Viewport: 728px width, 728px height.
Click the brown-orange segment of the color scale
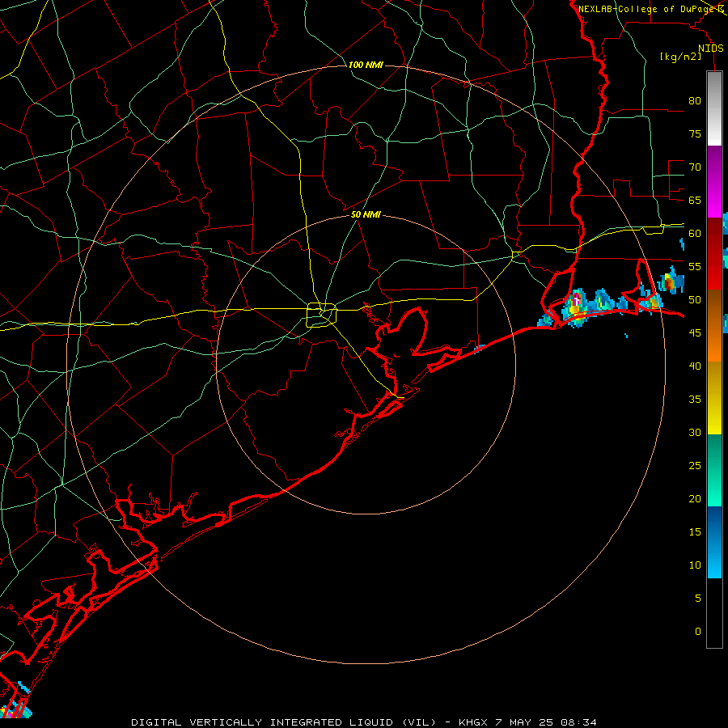(x=714, y=325)
